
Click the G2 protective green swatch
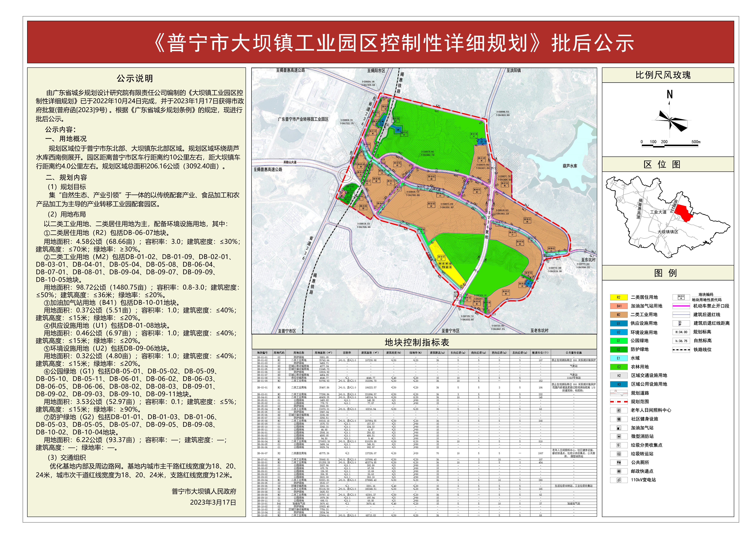pos(619,350)
